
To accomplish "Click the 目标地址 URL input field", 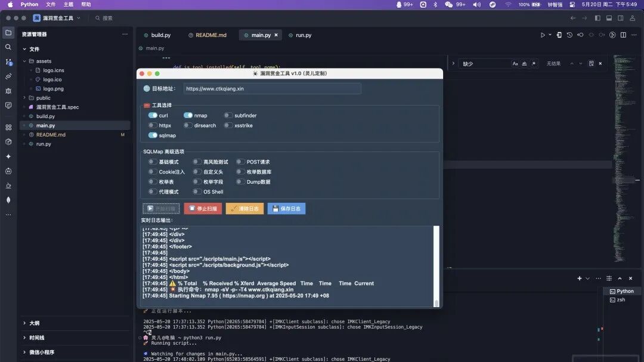I will coord(273,89).
